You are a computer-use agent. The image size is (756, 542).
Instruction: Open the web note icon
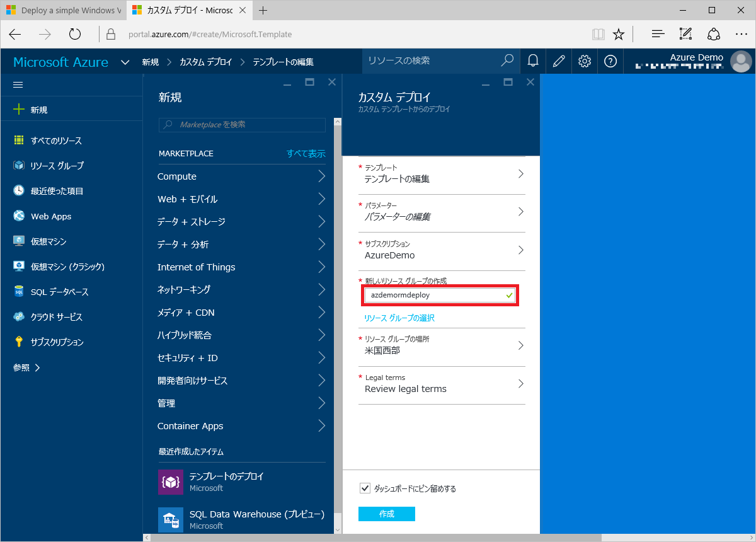[685, 34]
